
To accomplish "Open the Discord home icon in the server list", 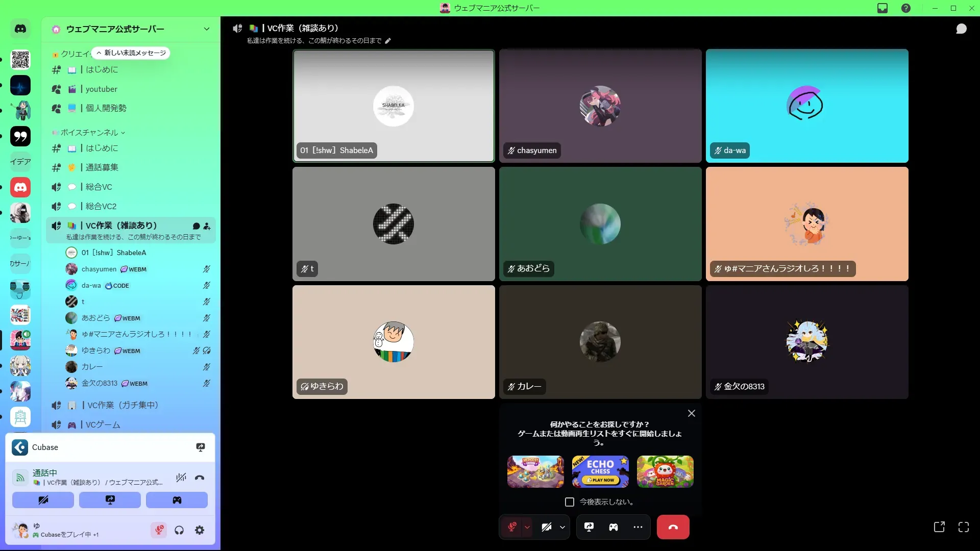I will point(20,29).
